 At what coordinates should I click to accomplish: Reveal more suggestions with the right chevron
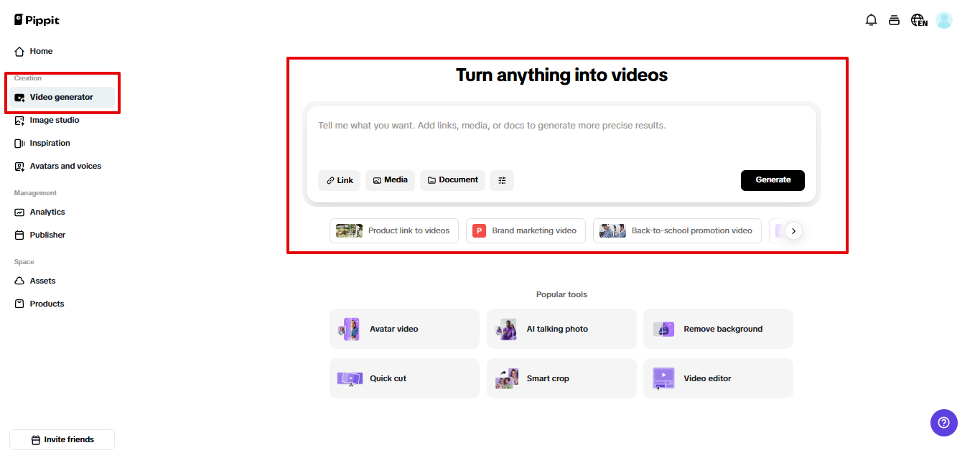click(x=793, y=230)
